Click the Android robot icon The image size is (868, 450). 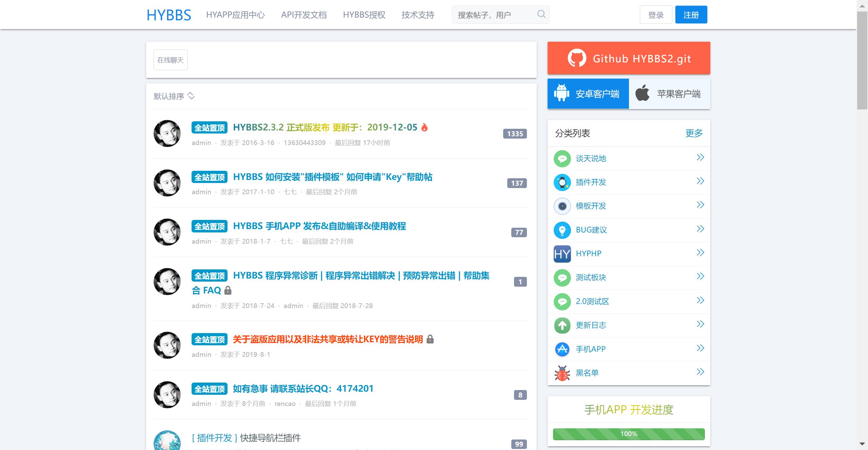click(x=561, y=93)
